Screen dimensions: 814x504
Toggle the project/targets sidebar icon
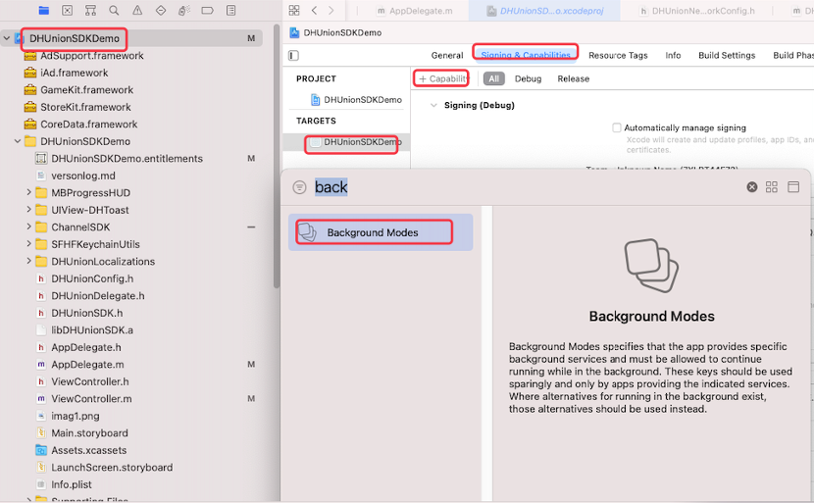[293, 56]
